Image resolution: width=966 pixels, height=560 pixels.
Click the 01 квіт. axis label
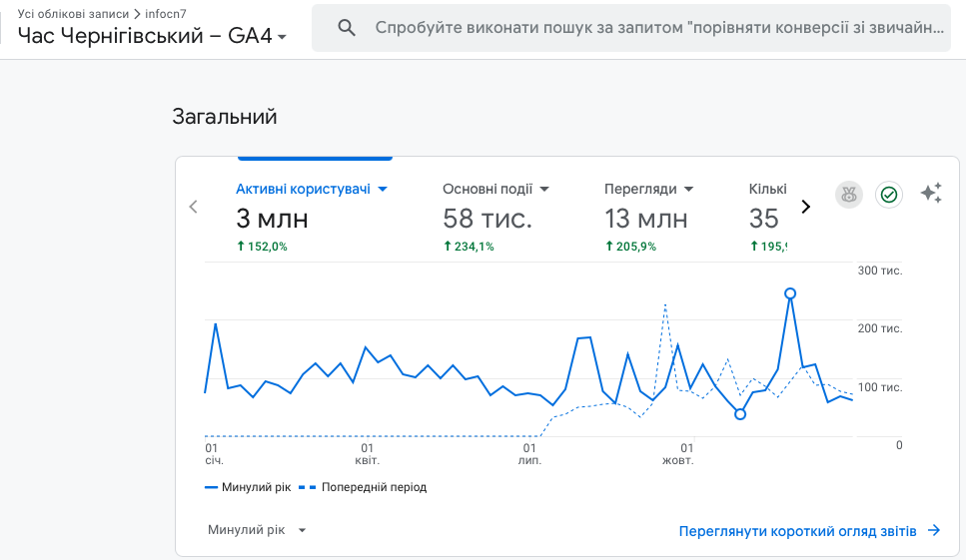click(368, 454)
